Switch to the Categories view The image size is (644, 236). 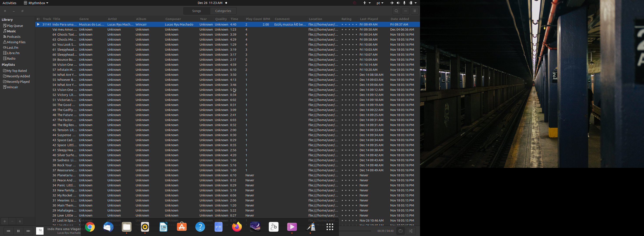pyautogui.click(x=223, y=11)
